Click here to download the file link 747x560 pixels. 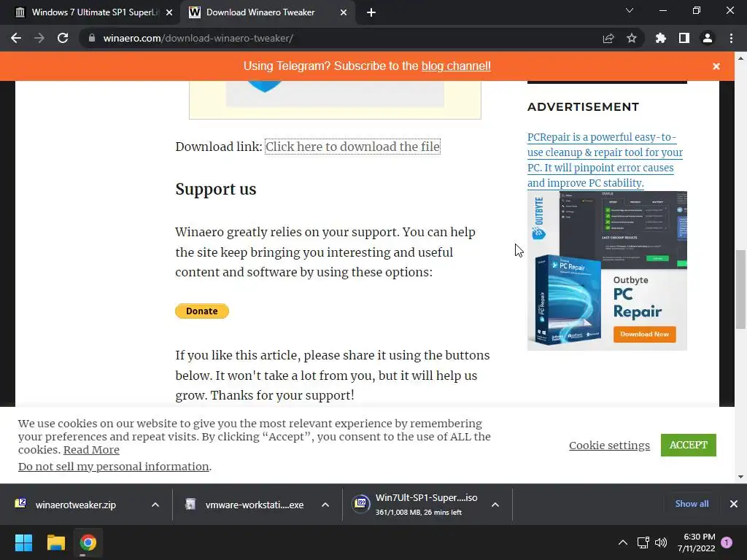pos(352,147)
